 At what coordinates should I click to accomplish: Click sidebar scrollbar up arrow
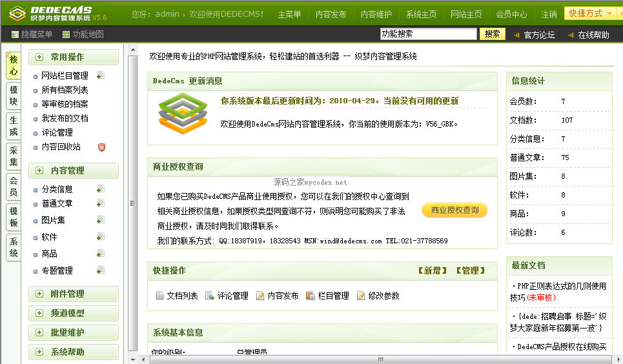click(x=133, y=50)
